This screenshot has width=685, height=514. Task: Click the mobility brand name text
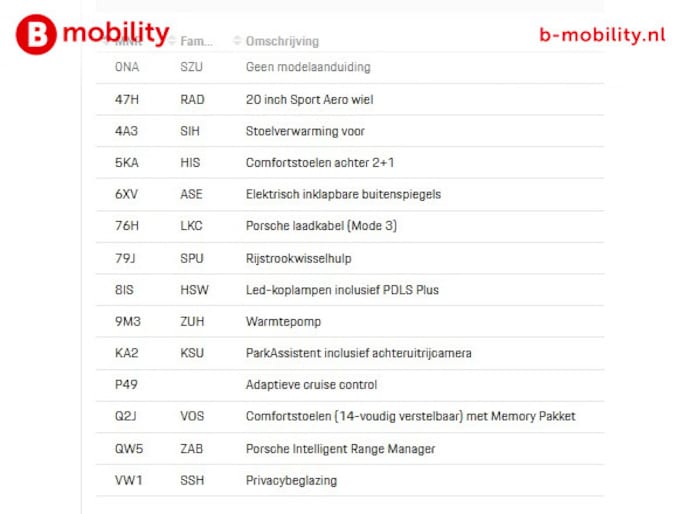tap(115, 32)
